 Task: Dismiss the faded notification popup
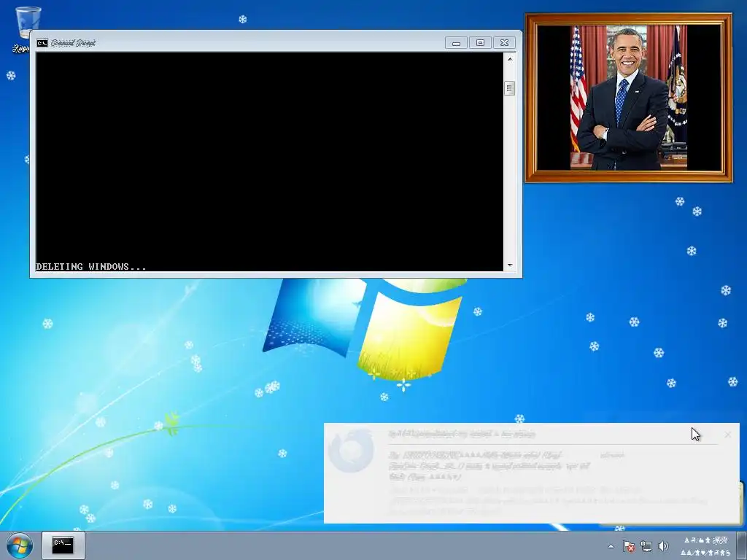point(727,435)
